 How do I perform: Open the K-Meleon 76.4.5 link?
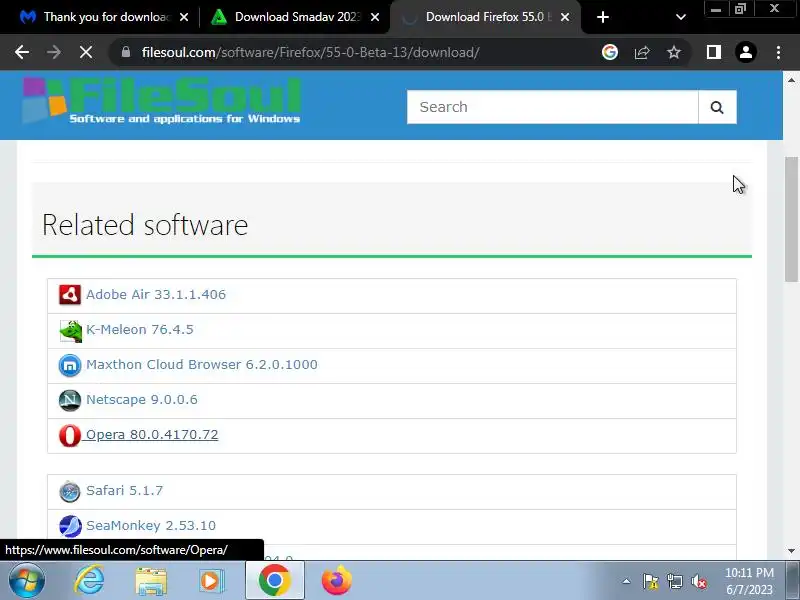point(140,330)
